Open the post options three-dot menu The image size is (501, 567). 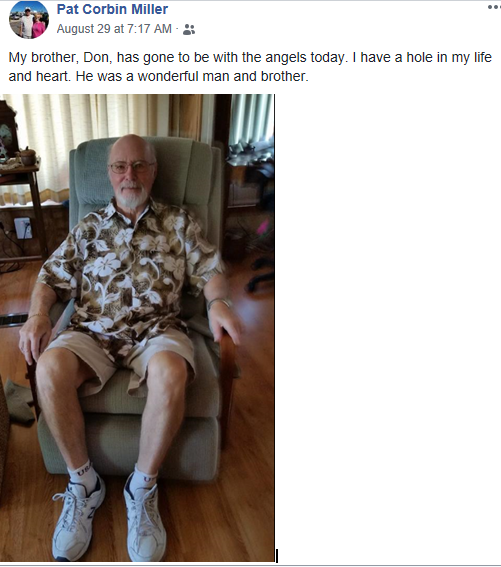494,7
